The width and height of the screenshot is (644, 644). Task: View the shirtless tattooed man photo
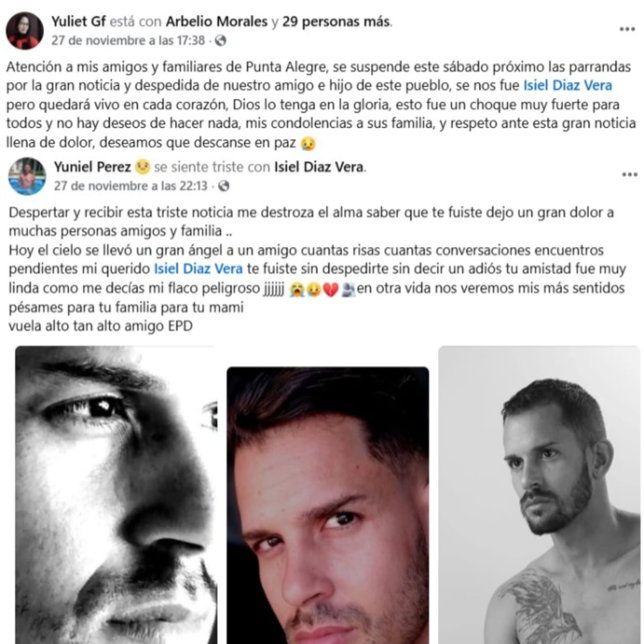[539, 495]
